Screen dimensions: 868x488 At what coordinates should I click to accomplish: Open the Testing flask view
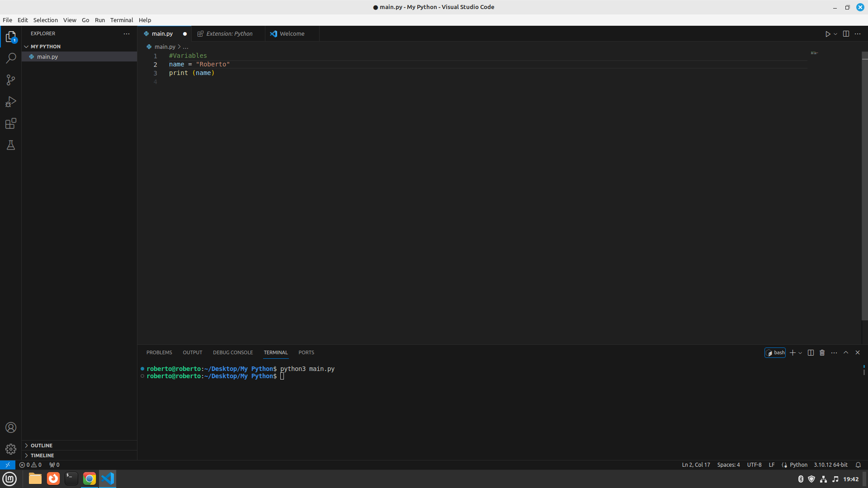click(x=11, y=145)
